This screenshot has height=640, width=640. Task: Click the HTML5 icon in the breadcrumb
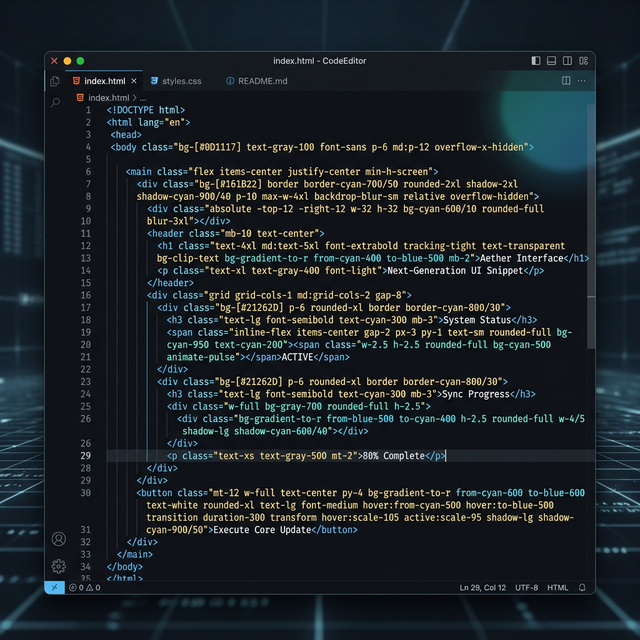(80, 98)
